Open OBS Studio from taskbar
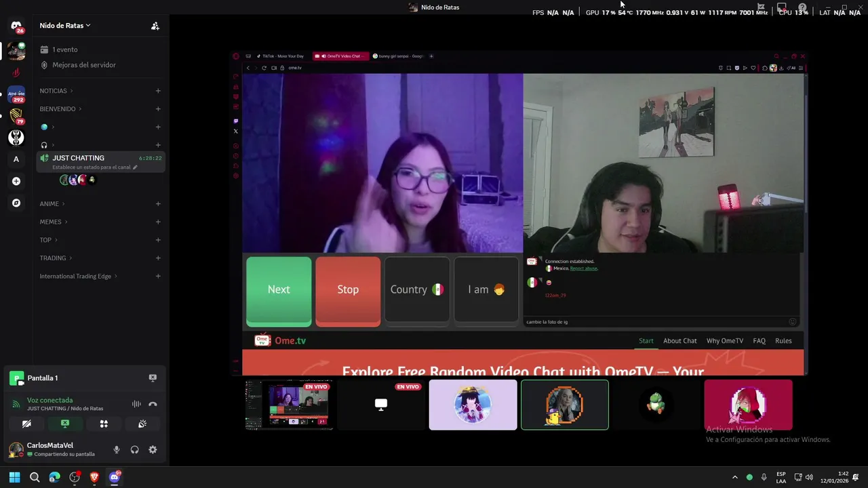868x488 pixels. 75,477
